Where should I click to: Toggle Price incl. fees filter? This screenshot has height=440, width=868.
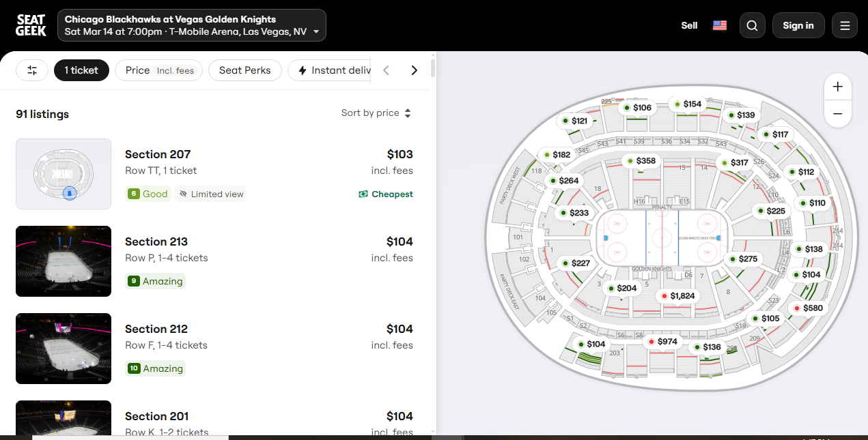[159, 70]
